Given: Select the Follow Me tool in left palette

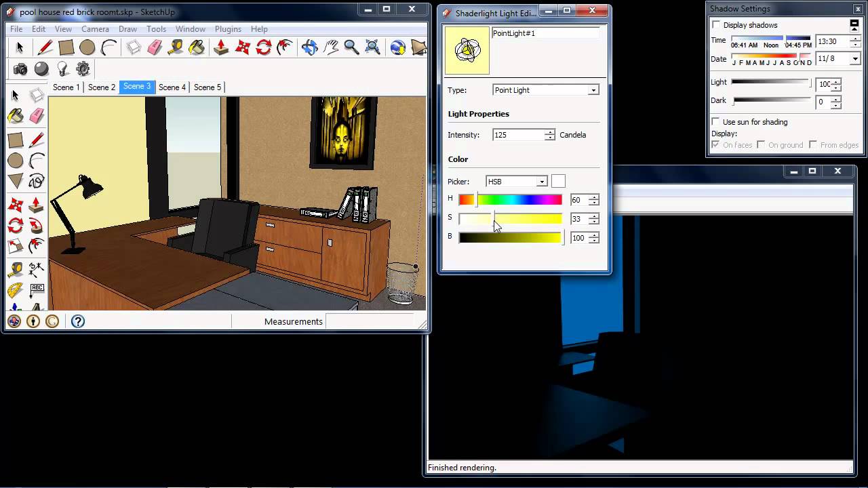Looking at the screenshot, I should pyautogui.click(x=37, y=225).
